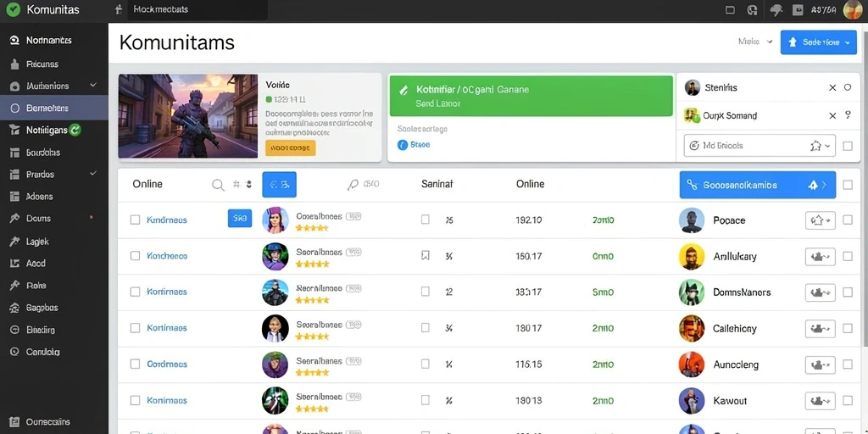
Task: Click the yellow button under Volide
Action: pos(291,147)
